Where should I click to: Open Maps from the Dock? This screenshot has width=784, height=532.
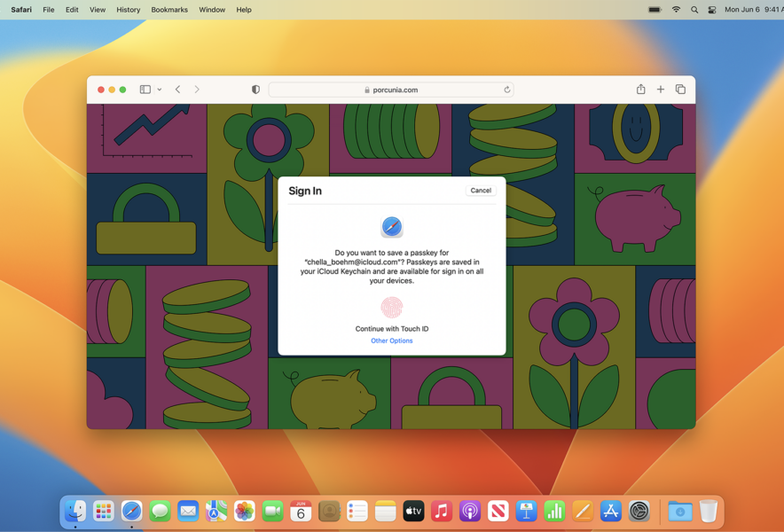pyautogui.click(x=216, y=511)
